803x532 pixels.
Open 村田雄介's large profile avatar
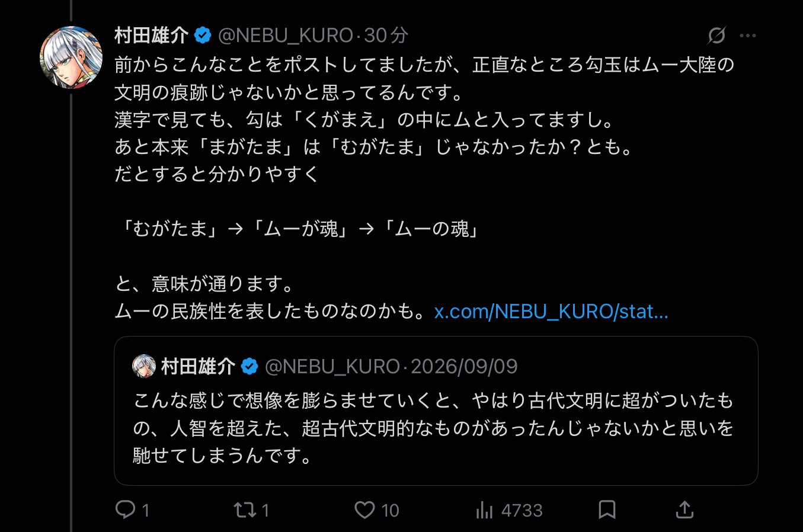coord(71,57)
